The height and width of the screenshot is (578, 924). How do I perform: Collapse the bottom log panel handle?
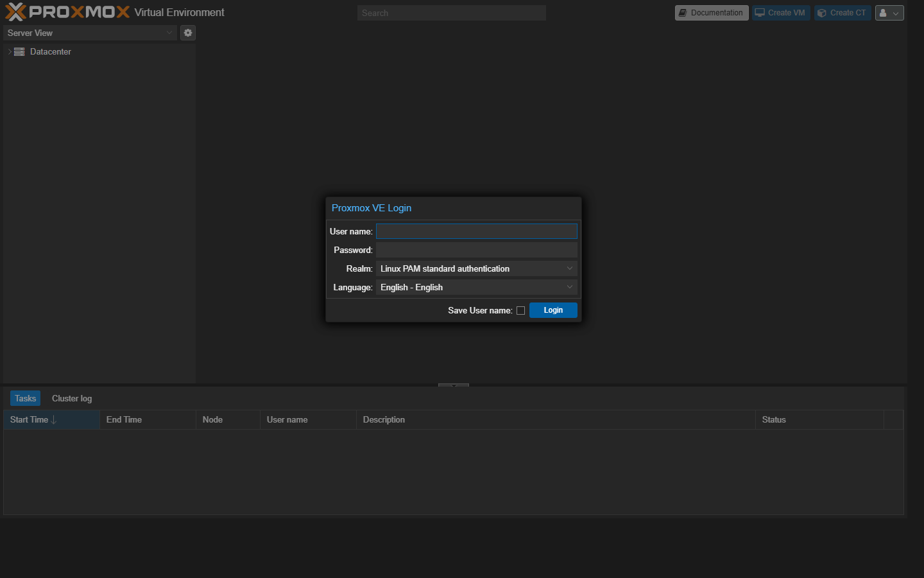(x=454, y=385)
